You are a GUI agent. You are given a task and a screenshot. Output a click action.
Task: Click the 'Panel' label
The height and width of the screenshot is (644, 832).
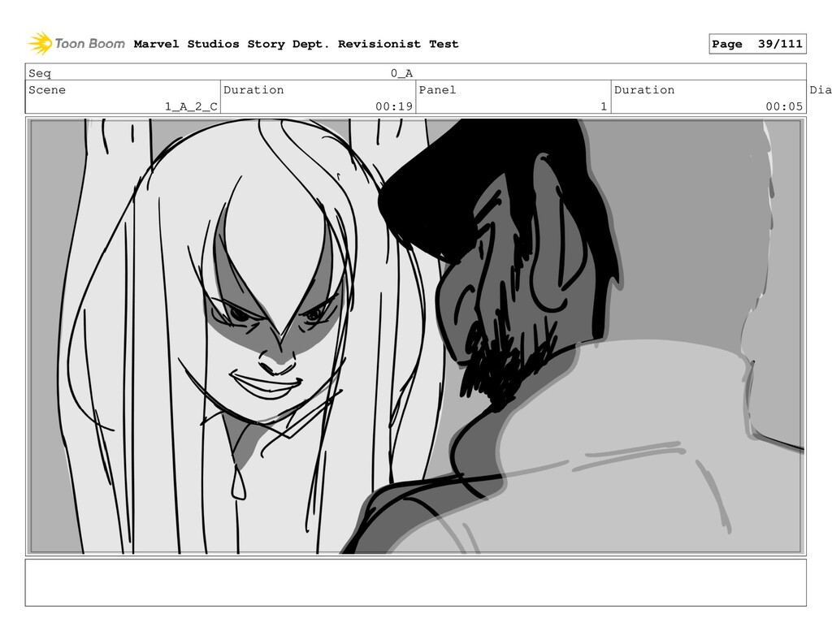pyautogui.click(x=437, y=89)
